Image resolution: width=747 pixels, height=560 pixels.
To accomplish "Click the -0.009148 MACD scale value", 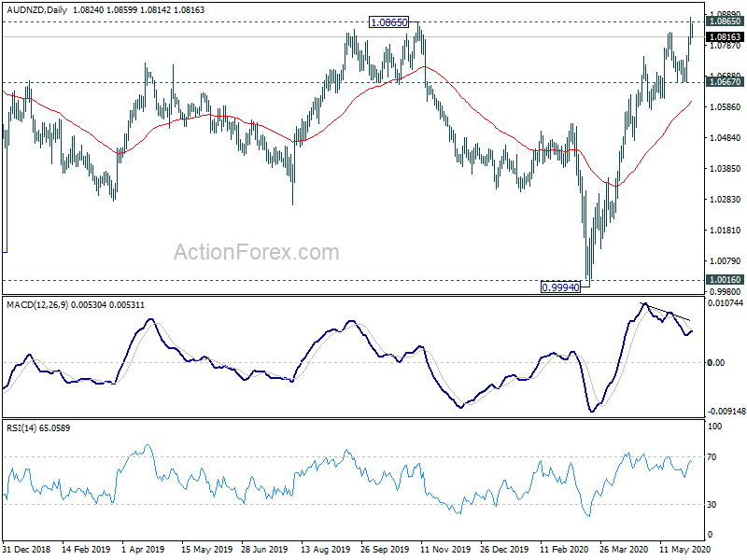I will pos(726,411).
